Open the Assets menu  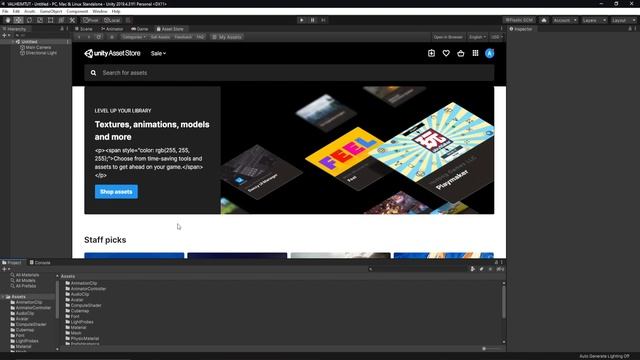[29, 11]
